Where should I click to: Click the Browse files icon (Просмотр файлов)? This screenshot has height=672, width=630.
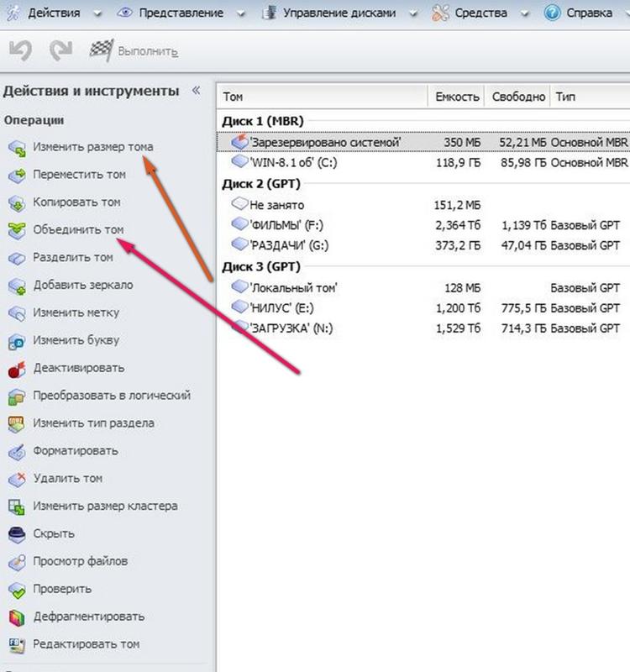(17, 562)
